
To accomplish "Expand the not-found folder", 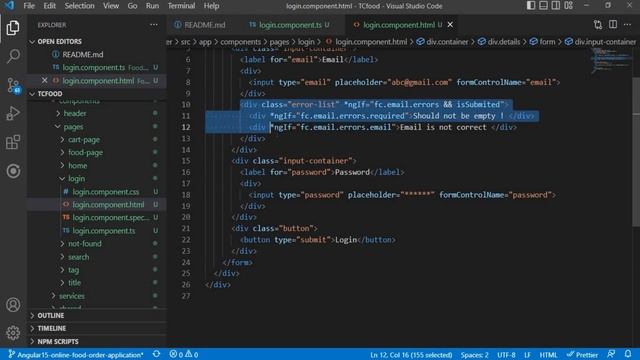I will (x=84, y=244).
